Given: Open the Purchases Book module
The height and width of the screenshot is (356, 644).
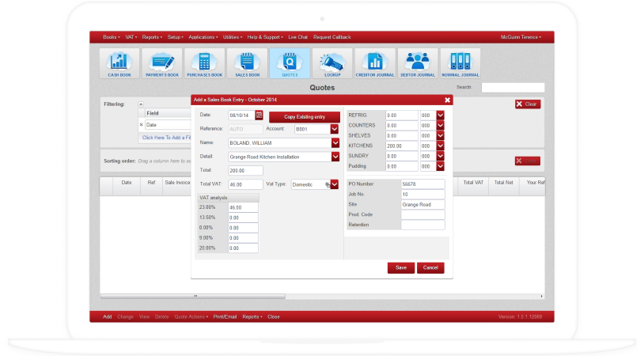Looking at the screenshot, I should coord(205,63).
